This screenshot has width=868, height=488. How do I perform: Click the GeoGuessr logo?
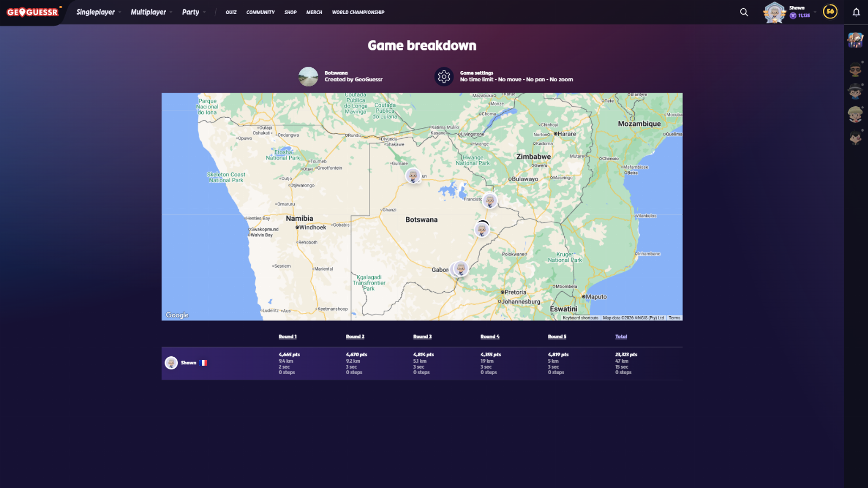[x=32, y=12]
